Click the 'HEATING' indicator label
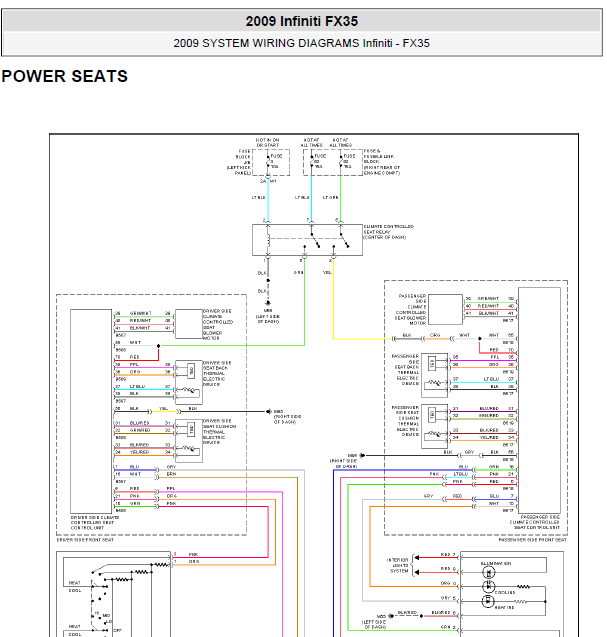This screenshot has width=607, height=637. [x=505, y=608]
